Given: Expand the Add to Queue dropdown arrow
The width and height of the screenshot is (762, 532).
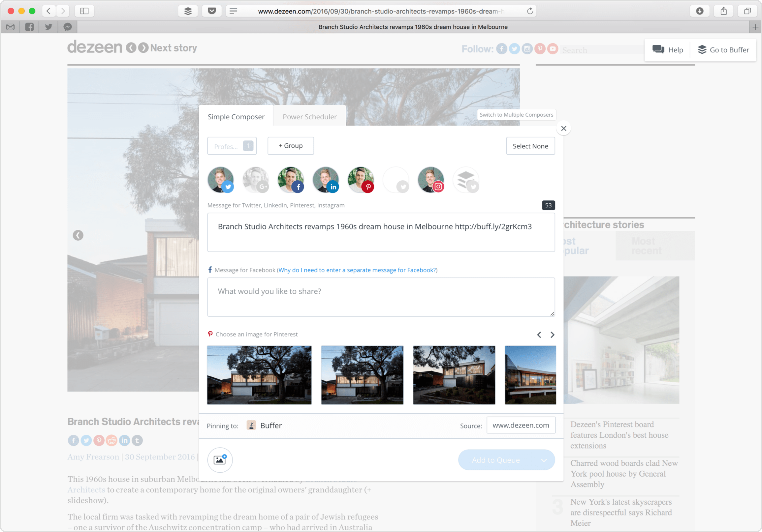Looking at the screenshot, I should (544, 460).
